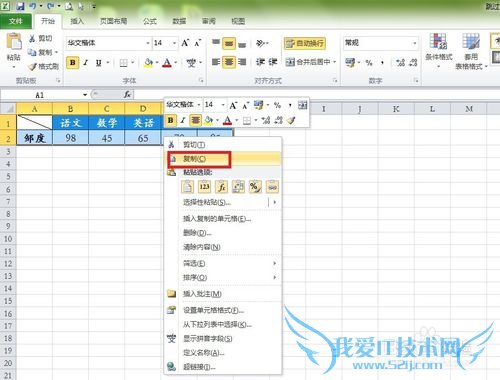Expand Merge and Center (合并后居中) arrow
The height and width of the screenshot is (380, 500).
coord(334,62)
